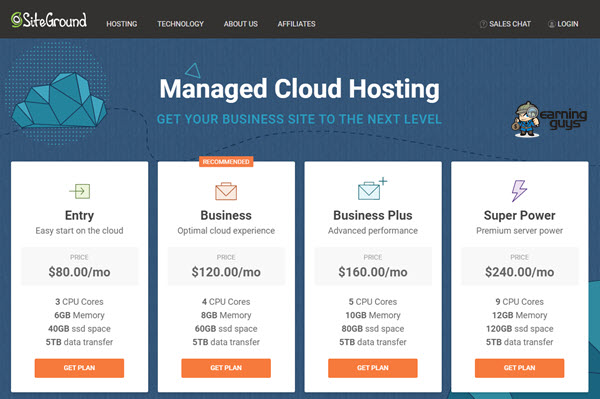600x399 pixels.
Task: Click the blue polygon cloud illustration
Action: pyautogui.click(x=59, y=101)
